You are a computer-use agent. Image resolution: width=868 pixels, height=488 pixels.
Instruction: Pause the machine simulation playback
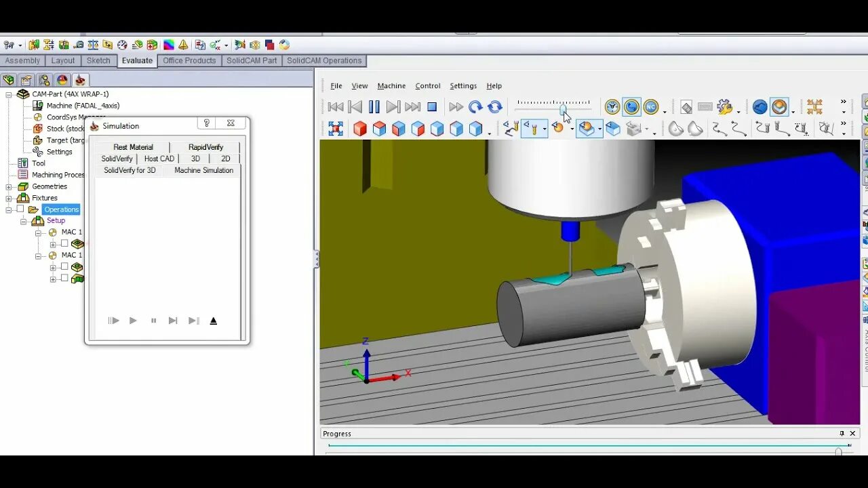tap(374, 107)
